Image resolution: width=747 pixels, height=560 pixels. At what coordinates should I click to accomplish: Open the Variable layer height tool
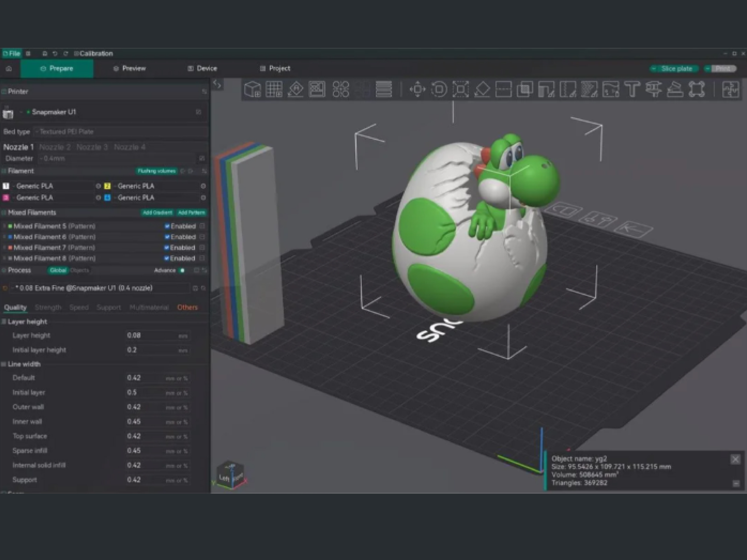pos(384,89)
